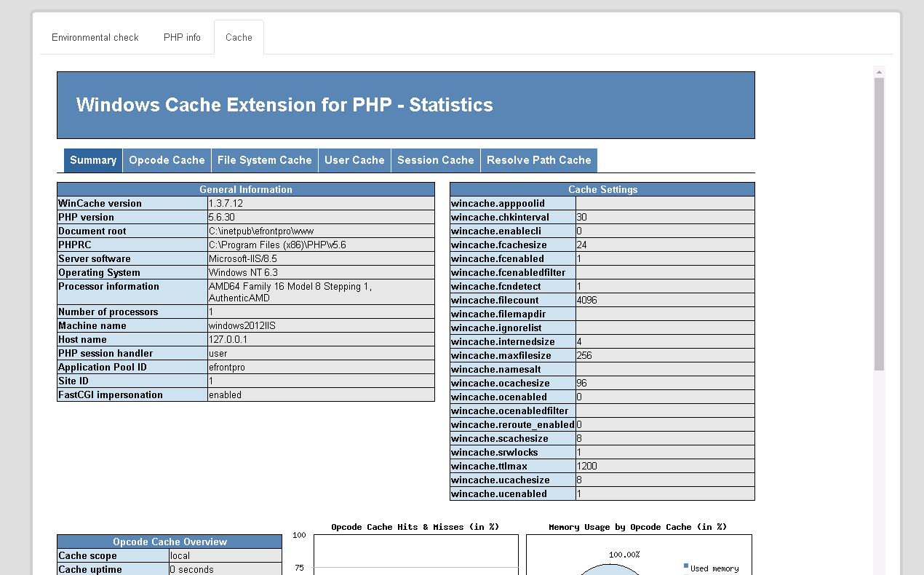Select the wincache.ttlmax value 1200

coord(586,466)
